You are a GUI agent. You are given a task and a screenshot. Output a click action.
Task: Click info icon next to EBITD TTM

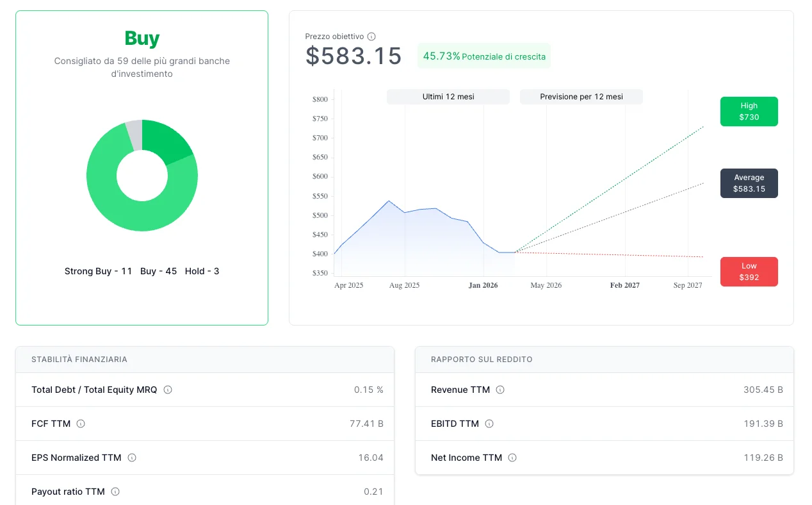click(x=489, y=424)
